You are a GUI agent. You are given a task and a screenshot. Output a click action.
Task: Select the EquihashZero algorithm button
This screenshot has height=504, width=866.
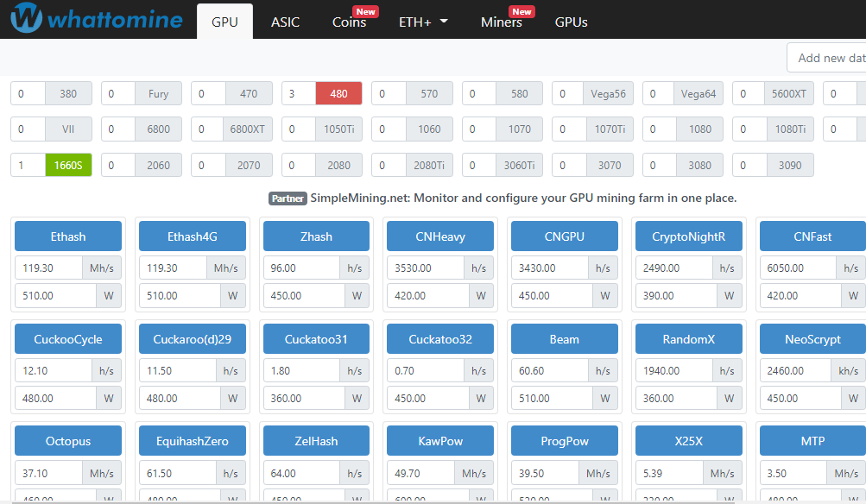click(193, 441)
